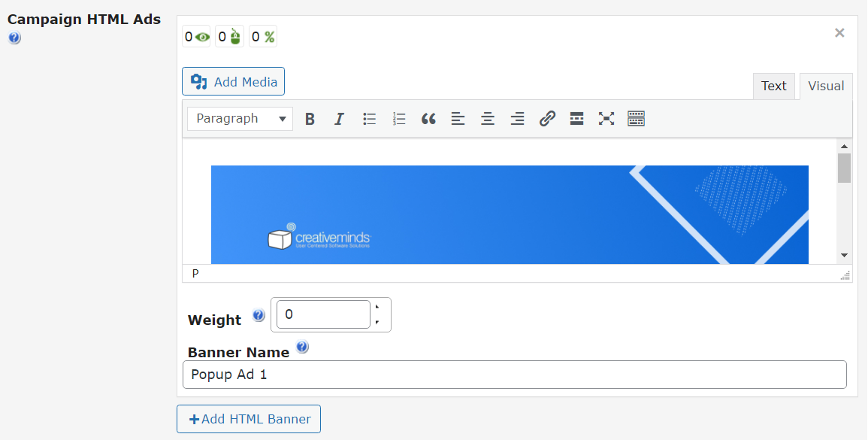This screenshot has width=868, height=440.
Task: Insert the Read More tag
Action: 577,119
